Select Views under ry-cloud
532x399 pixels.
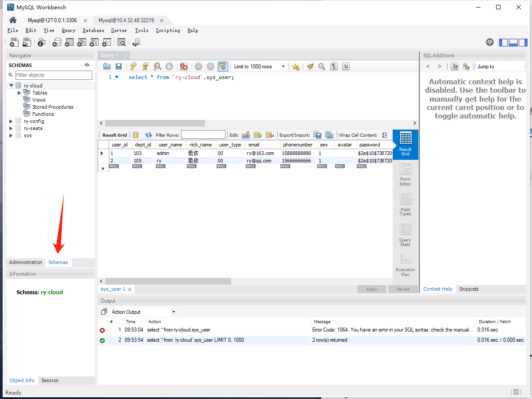pyautogui.click(x=39, y=100)
